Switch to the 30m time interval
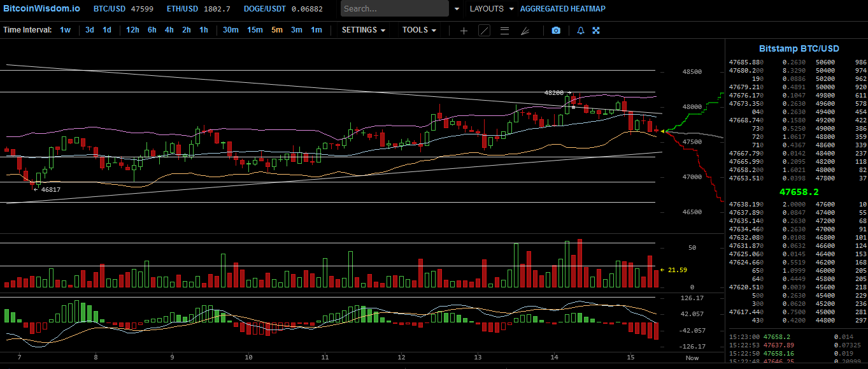This screenshot has width=868, height=369. [231, 30]
